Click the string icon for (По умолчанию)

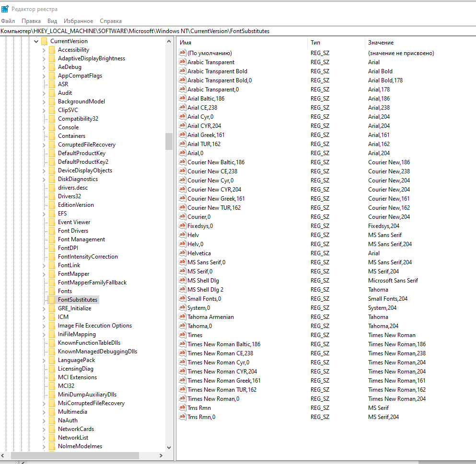183,53
